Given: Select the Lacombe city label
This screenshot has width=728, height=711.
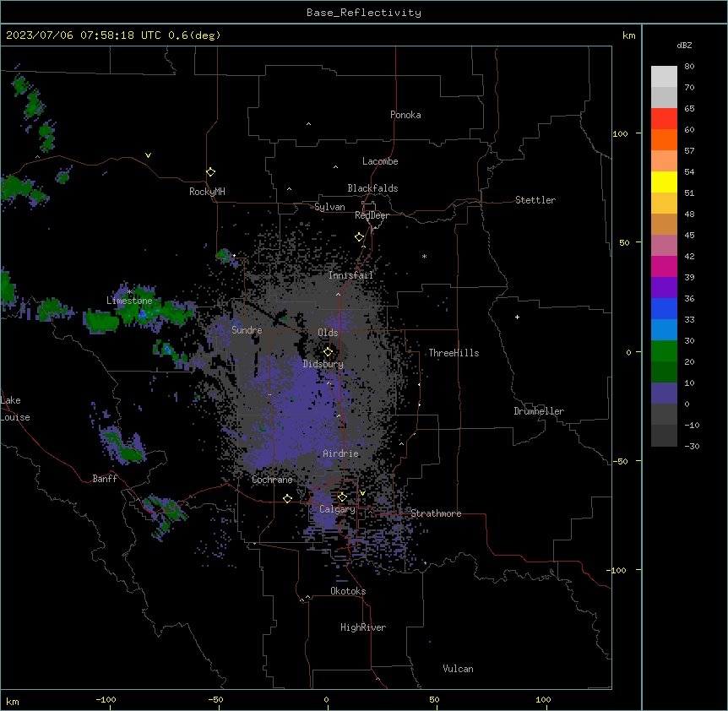Looking at the screenshot, I should click(380, 161).
